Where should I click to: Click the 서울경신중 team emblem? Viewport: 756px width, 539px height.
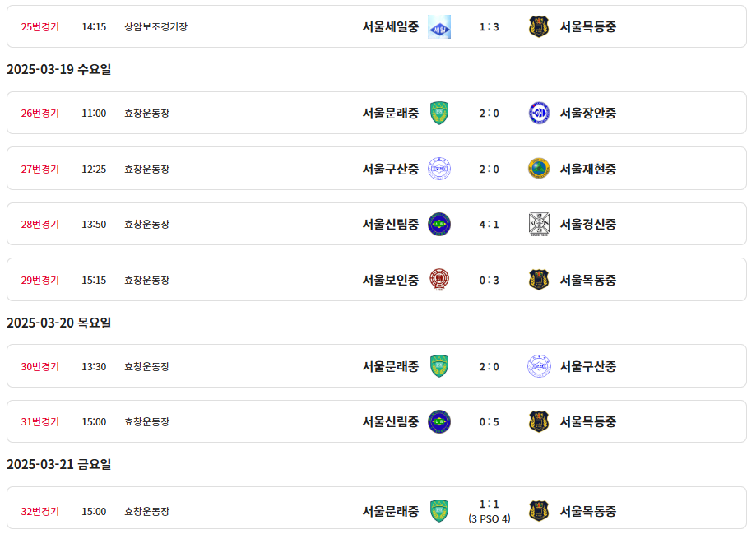coord(539,224)
